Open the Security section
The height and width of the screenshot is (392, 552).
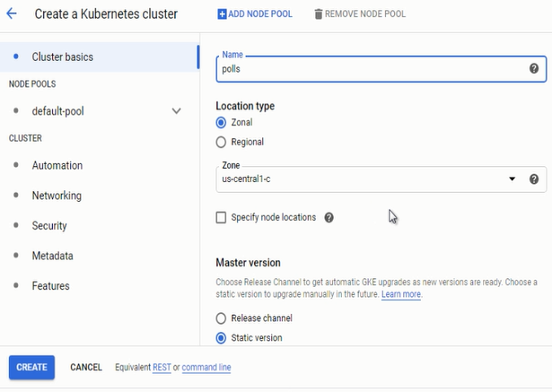(49, 225)
